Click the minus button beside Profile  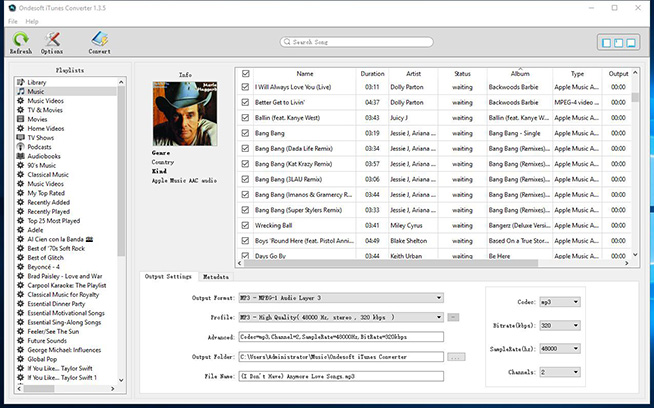(453, 317)
